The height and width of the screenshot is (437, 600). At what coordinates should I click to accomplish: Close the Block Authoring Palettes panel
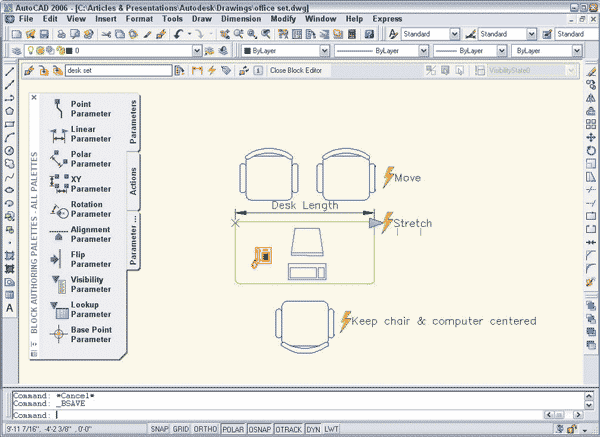pos(34,98)
